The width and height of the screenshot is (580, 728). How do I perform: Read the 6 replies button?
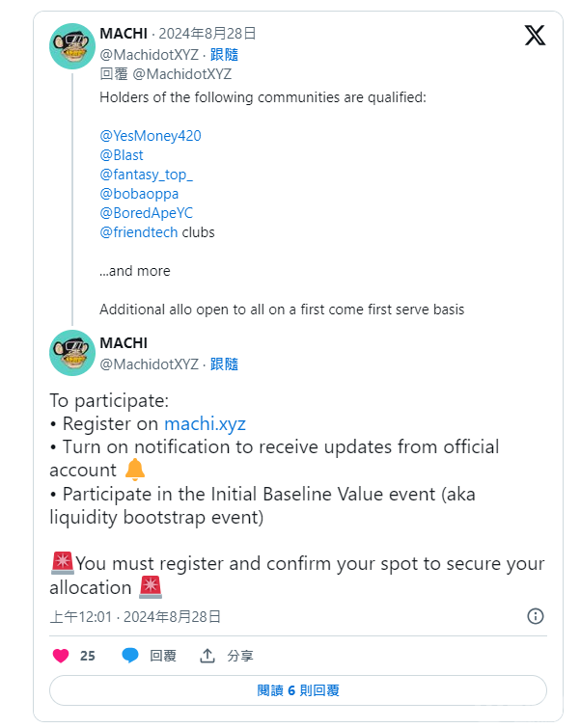[297, 690]
